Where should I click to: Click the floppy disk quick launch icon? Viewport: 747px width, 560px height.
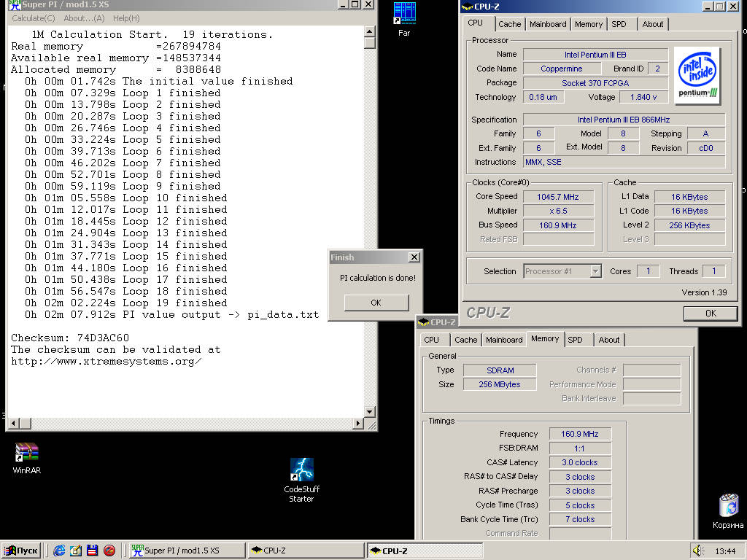pos(93,551)
